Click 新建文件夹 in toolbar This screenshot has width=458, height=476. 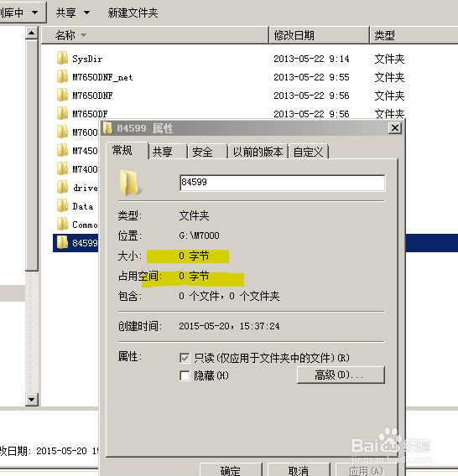pos(133,13)
